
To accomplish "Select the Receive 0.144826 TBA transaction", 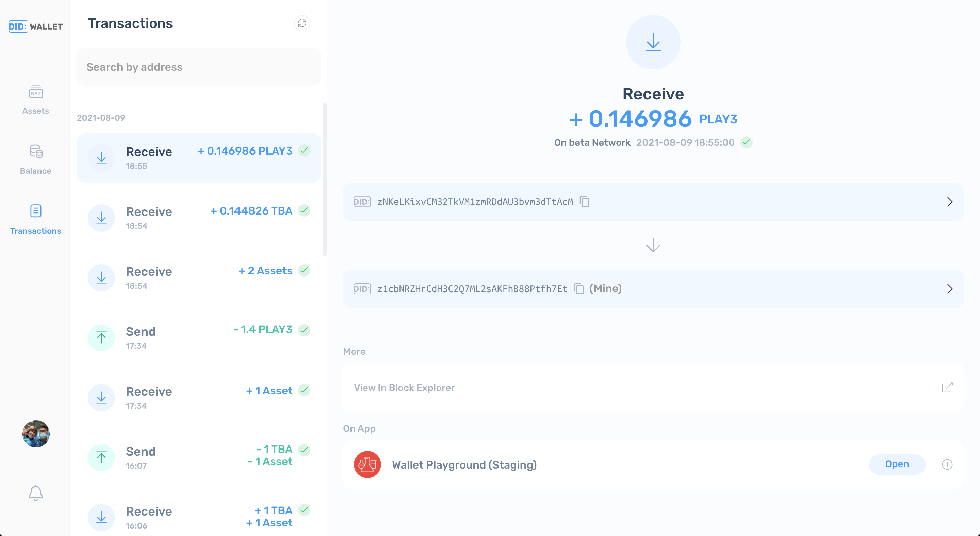I will pyautogui.click(x=199, y=218).
